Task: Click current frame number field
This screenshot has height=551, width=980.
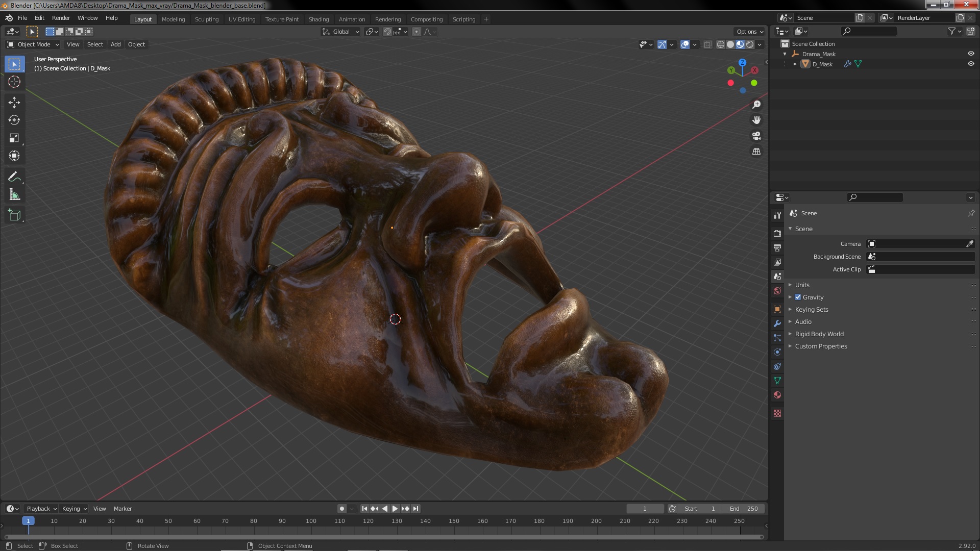Action: (645, 509)
